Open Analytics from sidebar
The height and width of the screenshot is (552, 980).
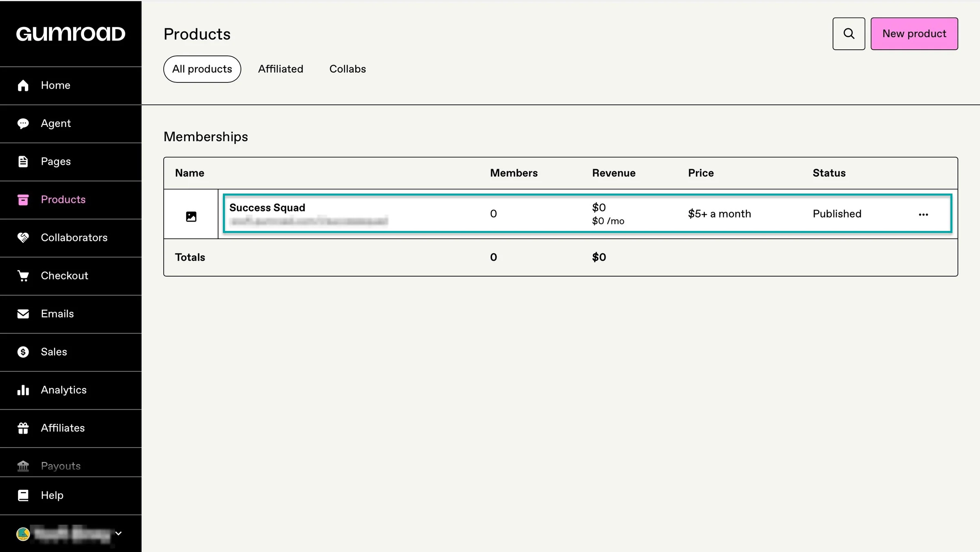(x=71, y=390)
